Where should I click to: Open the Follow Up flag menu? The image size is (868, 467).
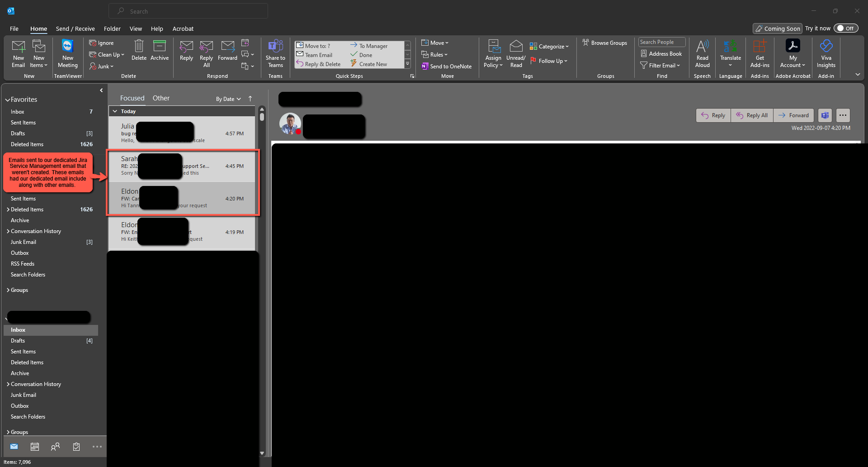548,61
